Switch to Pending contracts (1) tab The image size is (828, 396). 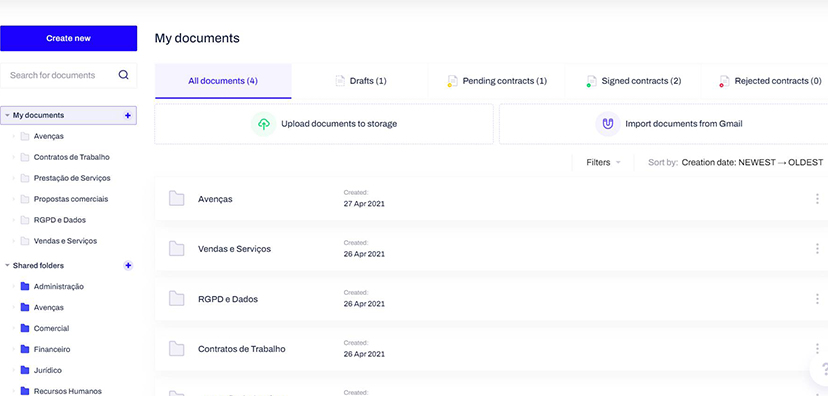pyautogui.click(x=496, y=81)
